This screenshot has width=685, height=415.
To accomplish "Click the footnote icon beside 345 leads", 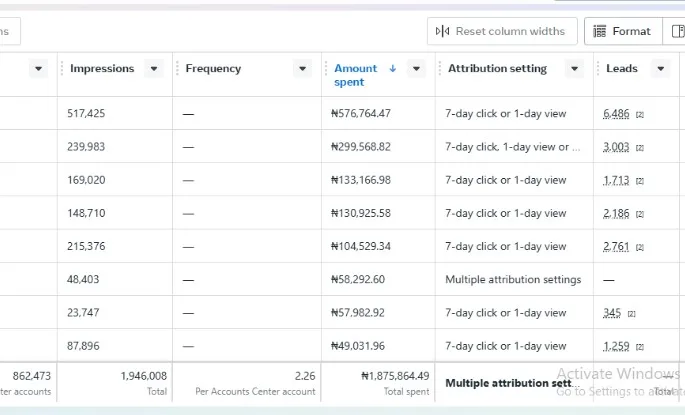I will [x=631, y=314].
